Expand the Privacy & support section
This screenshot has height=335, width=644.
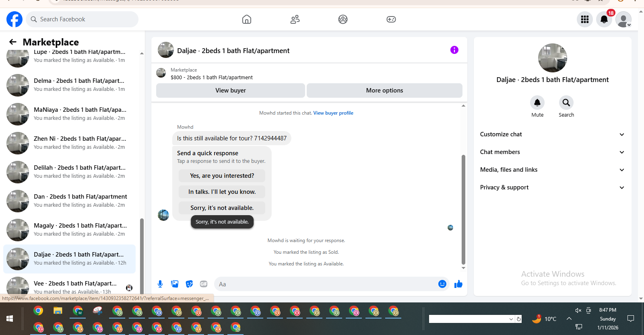pyautogui.click(x=552, y=187)
